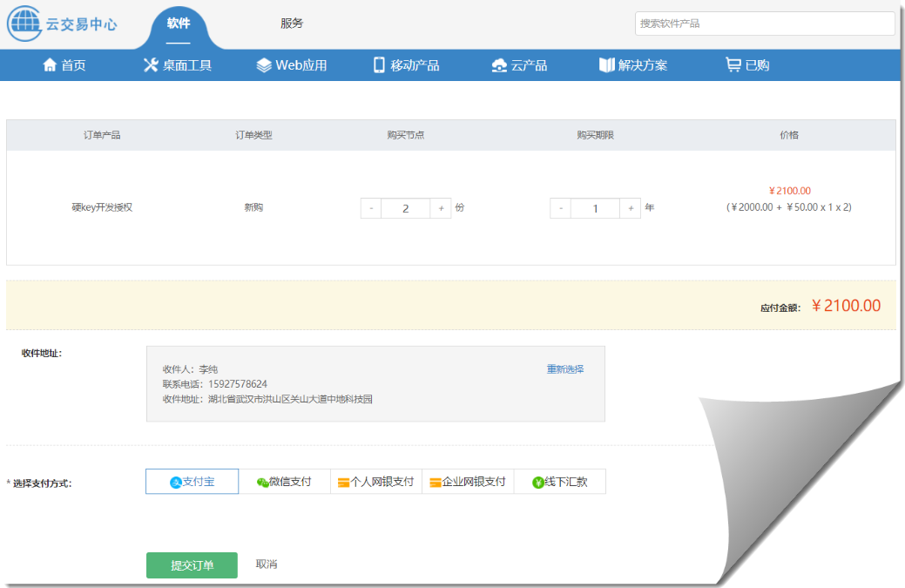The width and height of the screenshot is (905, 588).
Task: Open 桌面工具 menu item
Action: pos(178,65)
